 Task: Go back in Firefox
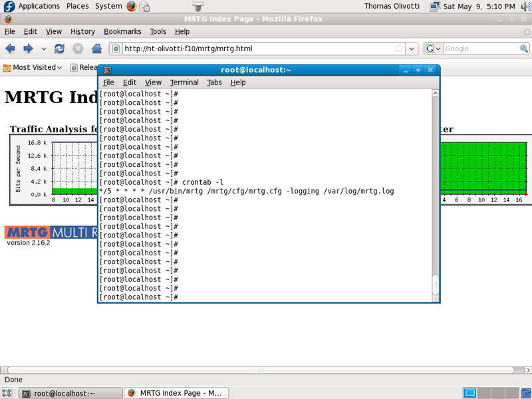(x=10, y=49)
